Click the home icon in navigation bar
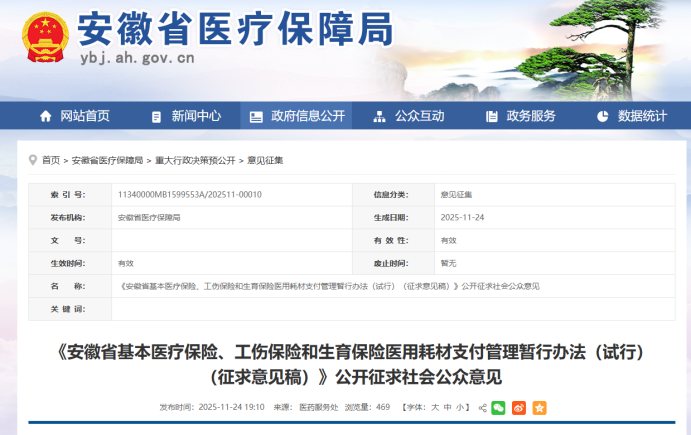 (45, 116)
